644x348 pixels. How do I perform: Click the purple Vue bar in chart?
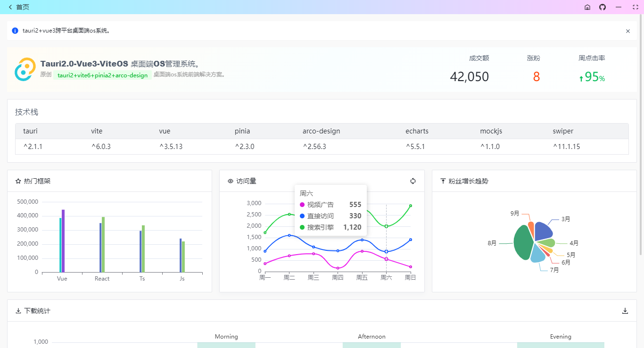pos(63,240)
